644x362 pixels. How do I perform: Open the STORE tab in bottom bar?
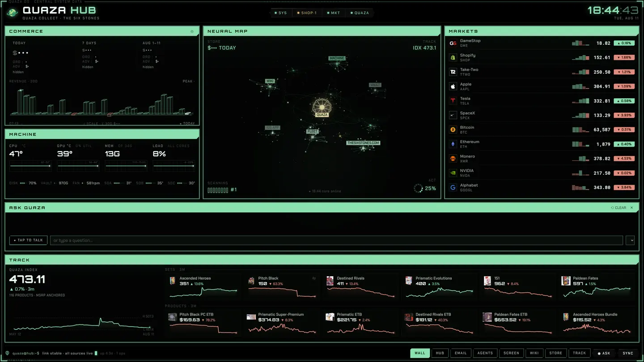pyautogui.click(x=556, y=353)
